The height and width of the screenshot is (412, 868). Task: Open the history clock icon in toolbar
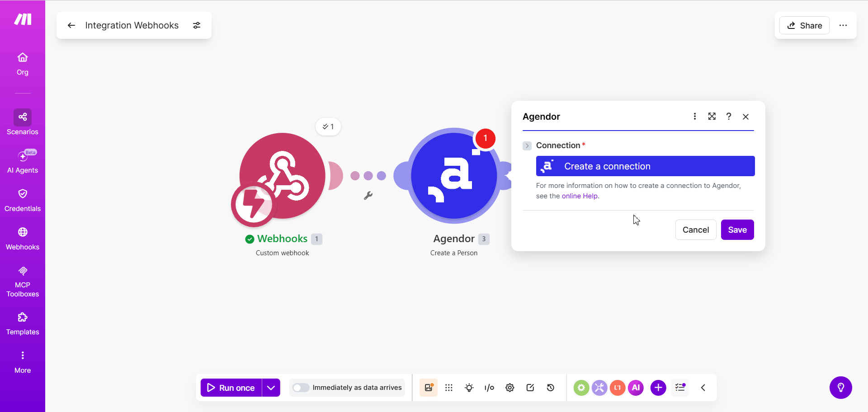point(551,388)
